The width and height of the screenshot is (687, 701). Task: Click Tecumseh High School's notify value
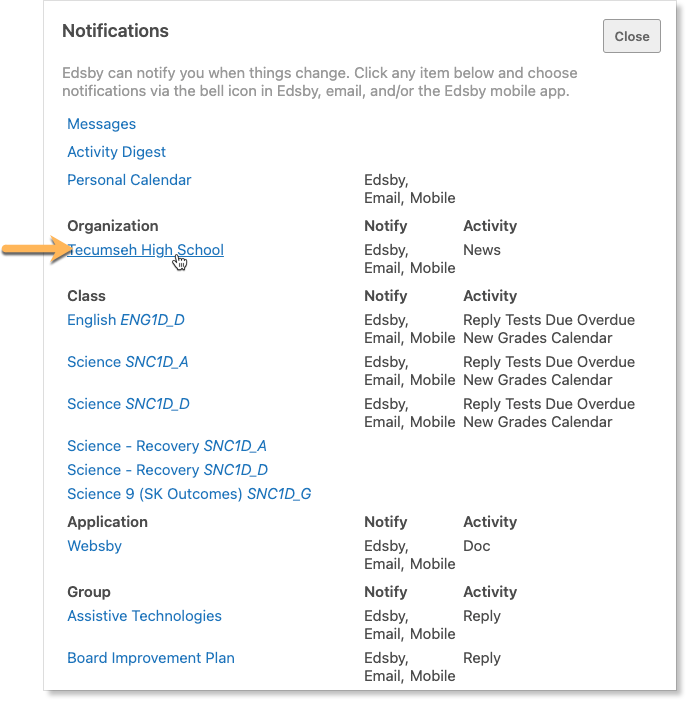coord(409,259)
